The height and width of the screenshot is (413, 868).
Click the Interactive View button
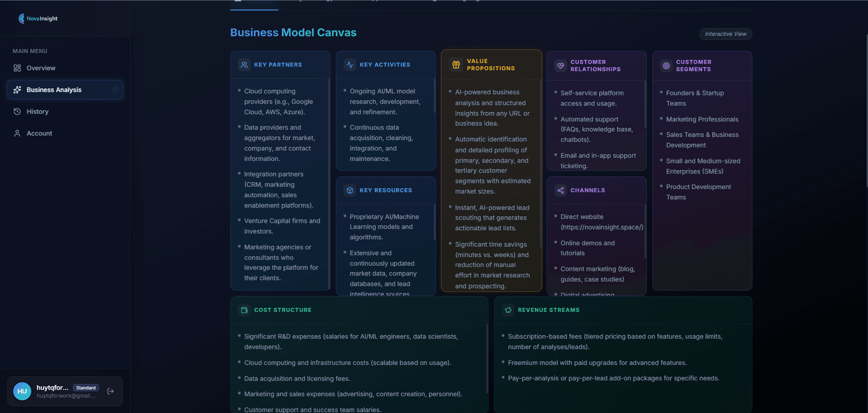pos(725,34)
